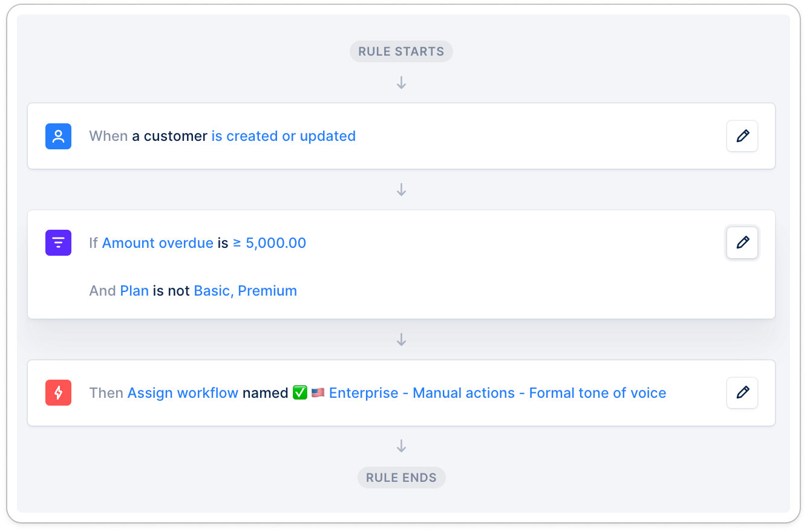Click the RULE STARTS label
The image size is (807, 532).
401,51
